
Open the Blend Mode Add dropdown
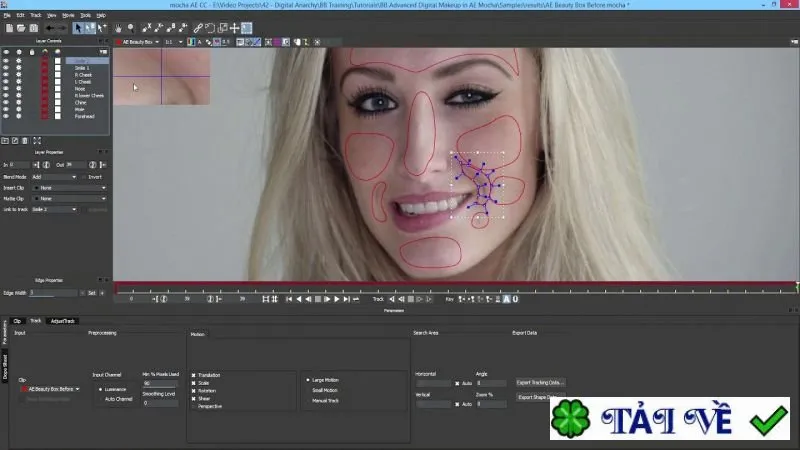[x=54, y=177]
